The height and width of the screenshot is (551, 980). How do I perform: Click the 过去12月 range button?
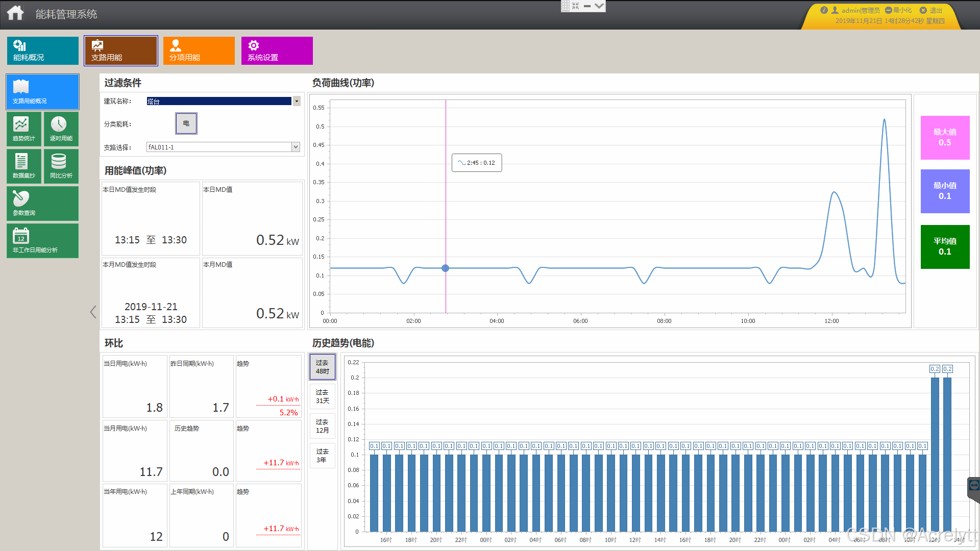pyautogui.click(x=322, y=426)
